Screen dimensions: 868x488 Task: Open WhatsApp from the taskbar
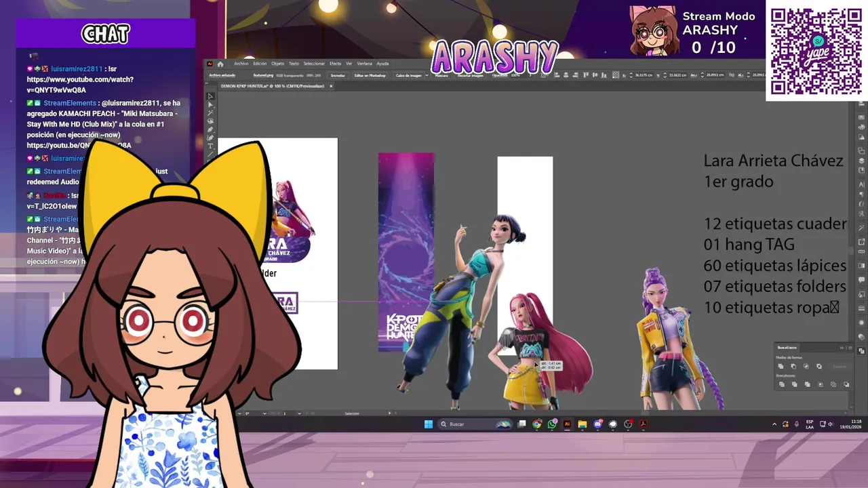pyautogui.click(x=552, y=424)
